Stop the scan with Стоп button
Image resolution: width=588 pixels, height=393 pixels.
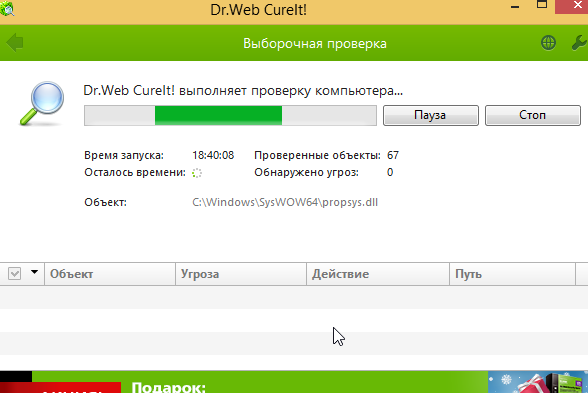(x=532, y=115)
